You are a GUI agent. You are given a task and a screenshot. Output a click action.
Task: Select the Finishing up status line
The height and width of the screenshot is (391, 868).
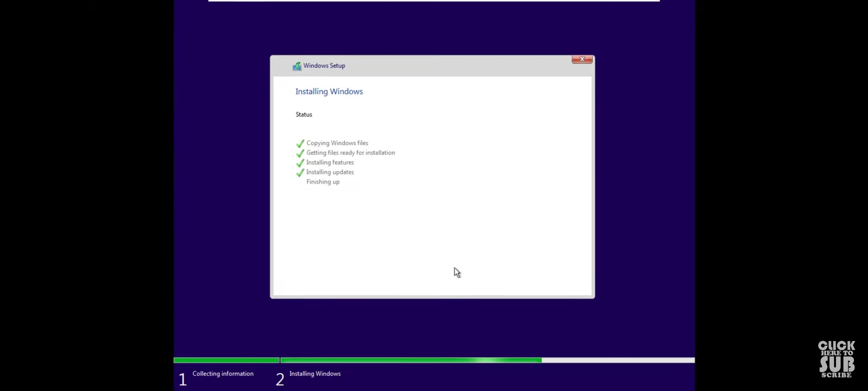click(323, 182)
